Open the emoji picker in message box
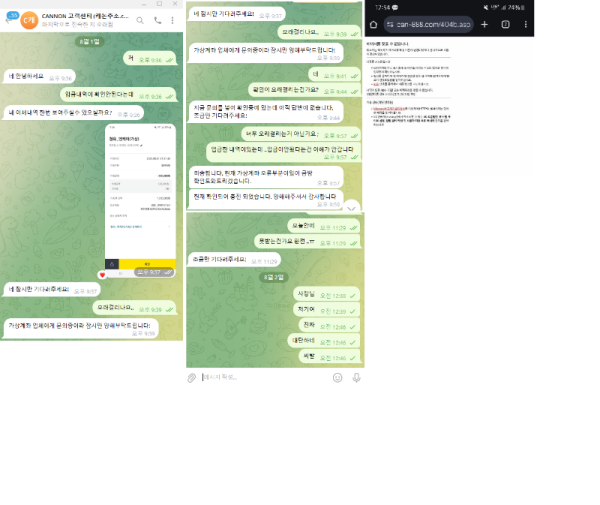 [x=337, y=377]
